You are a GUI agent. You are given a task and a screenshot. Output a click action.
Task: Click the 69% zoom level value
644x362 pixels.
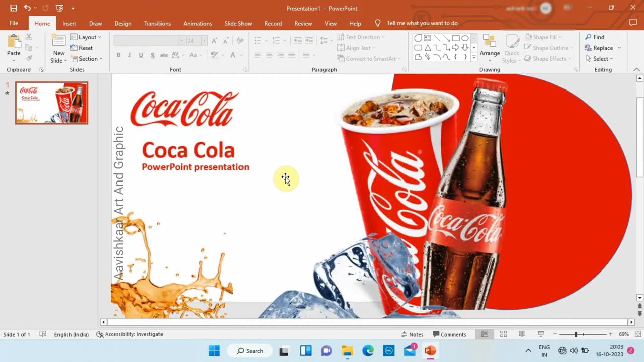624,334
